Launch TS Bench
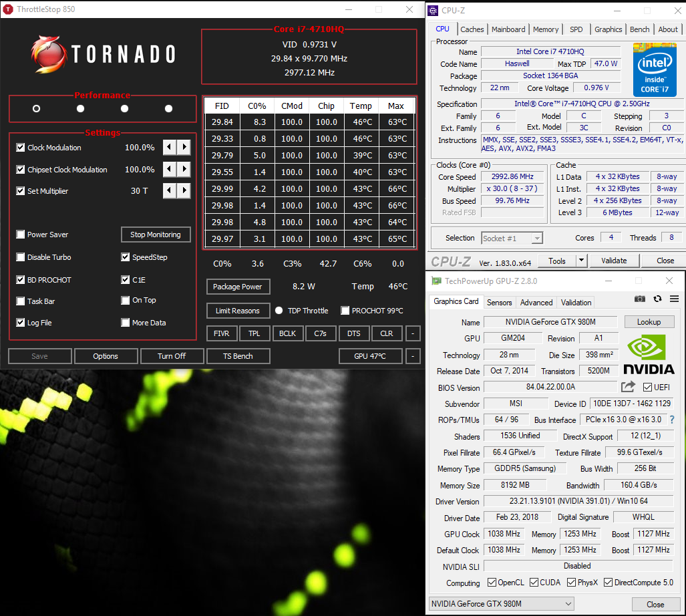The width and height of the screenshot is (686, 616). [238, 356]
